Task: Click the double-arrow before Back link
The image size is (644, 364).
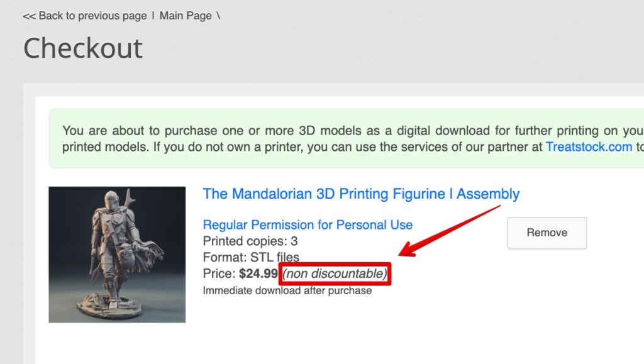Action: pyautogui.click(x=29, y=16)
